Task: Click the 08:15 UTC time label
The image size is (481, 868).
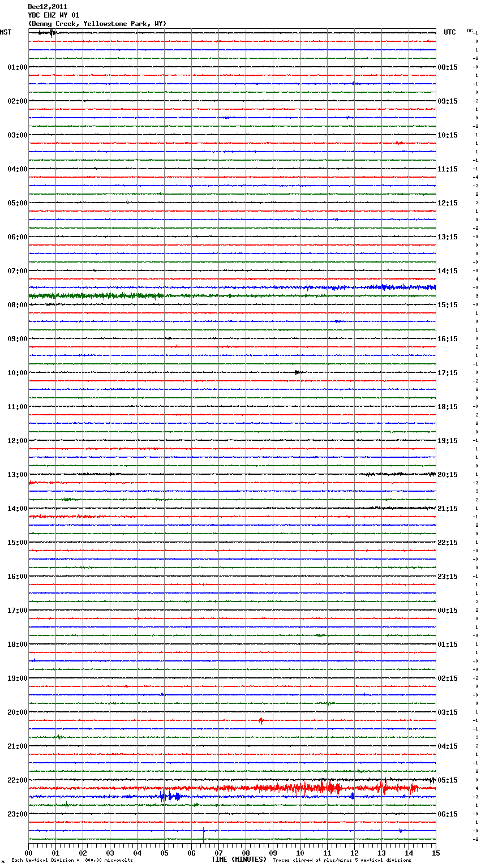Action: (x=448, y=67)
